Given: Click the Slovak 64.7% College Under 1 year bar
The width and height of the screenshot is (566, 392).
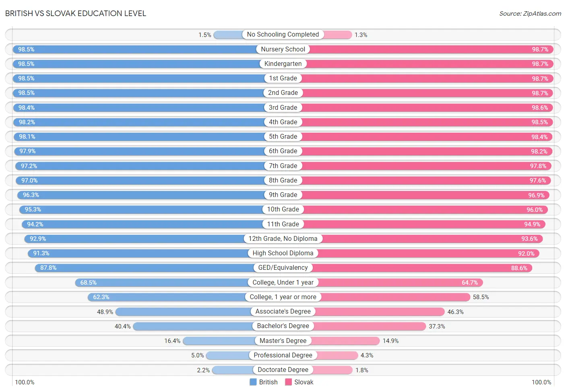Looking at the screenshot, I should (x=383, y=283).
